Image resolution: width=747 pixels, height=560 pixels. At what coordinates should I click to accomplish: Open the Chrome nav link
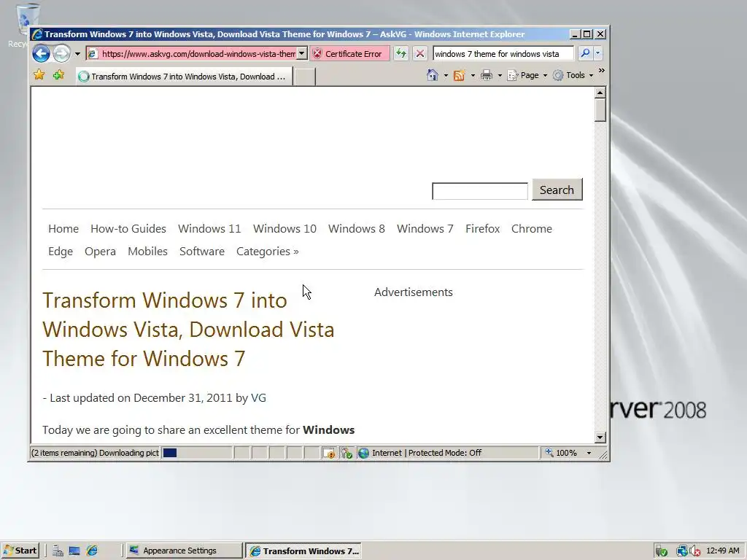click(x=532, y=228)
